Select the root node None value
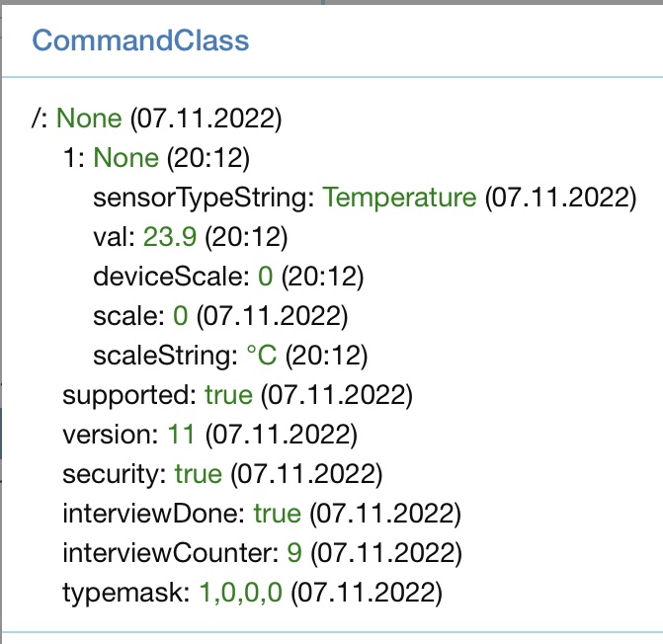The image size is (663, 644). pyautogui.click(x=89, y=120)
